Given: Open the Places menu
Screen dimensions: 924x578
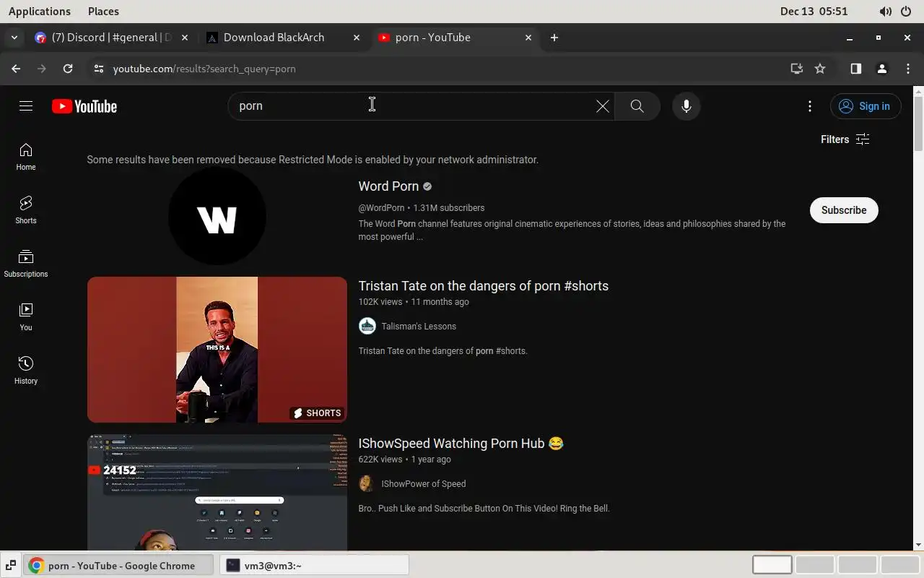Looking at the screenshot, I should click(103, 11).
